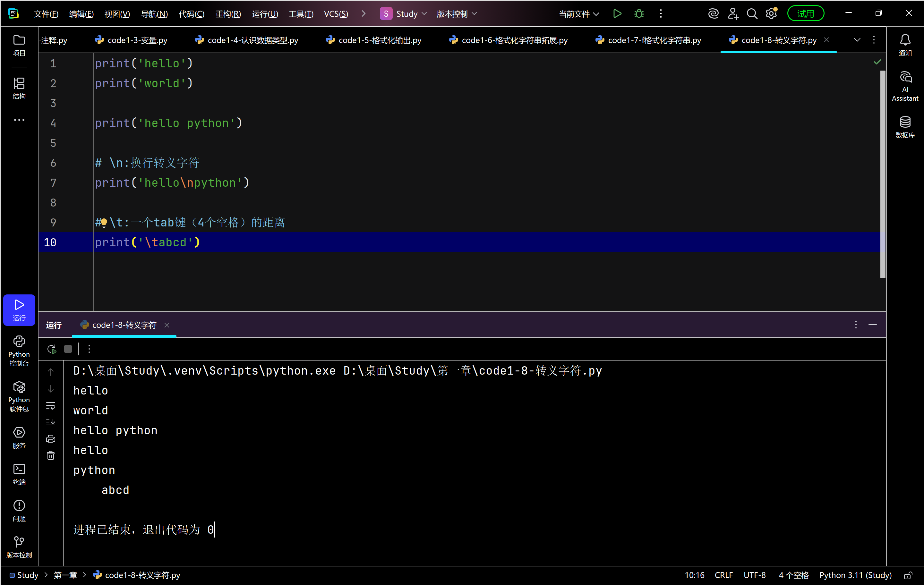
Task: Open the AI Assistant panel
Action: pyautogui.click(x=904, y=86)
